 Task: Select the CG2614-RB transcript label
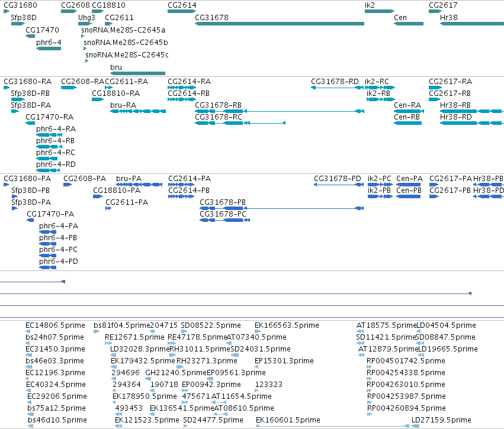click(188, 93)
